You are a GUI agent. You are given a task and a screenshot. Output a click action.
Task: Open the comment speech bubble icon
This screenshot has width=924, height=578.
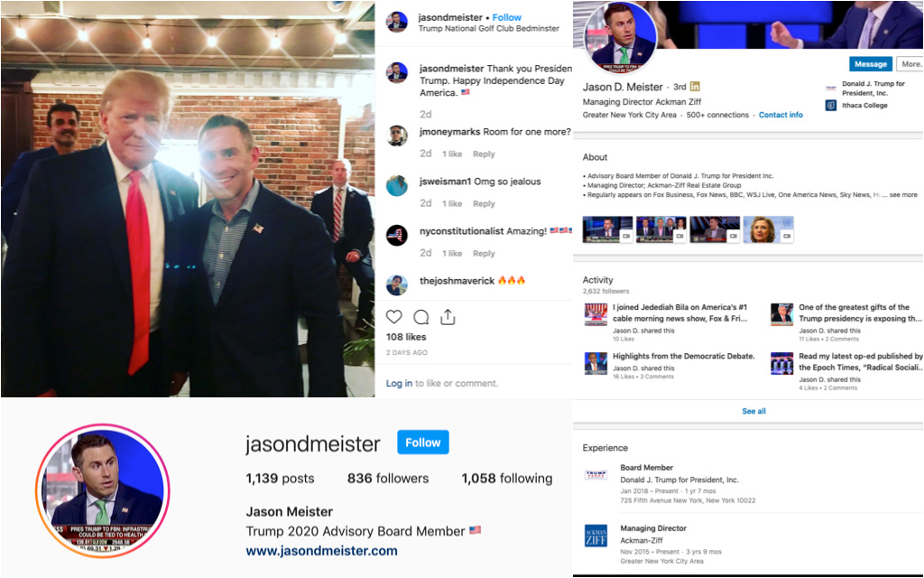420,317
